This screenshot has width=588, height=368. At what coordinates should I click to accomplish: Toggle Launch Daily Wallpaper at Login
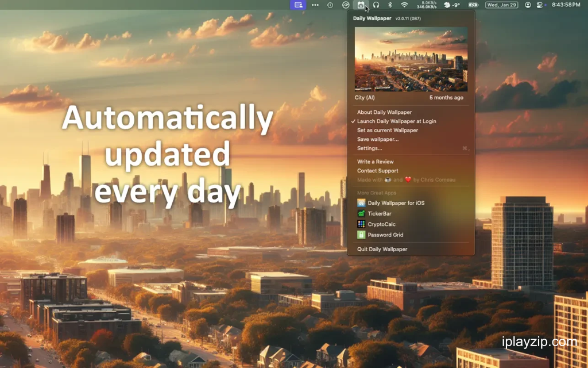click(411, 121)
